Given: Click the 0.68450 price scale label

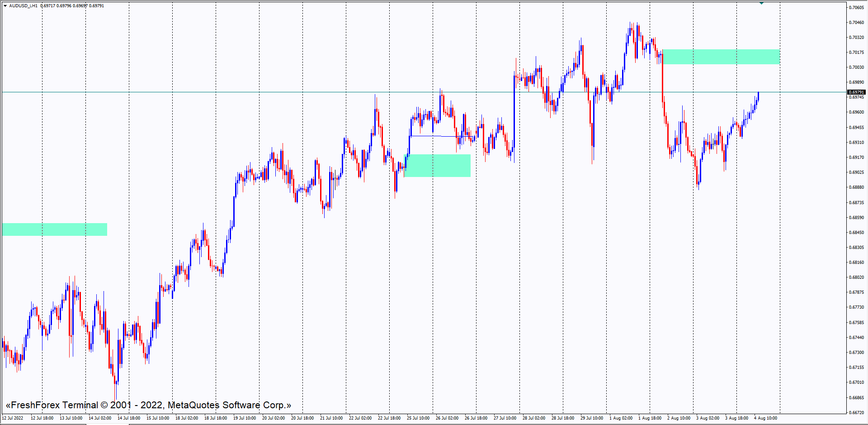Looking at the screenshot, I should [856, 233].
